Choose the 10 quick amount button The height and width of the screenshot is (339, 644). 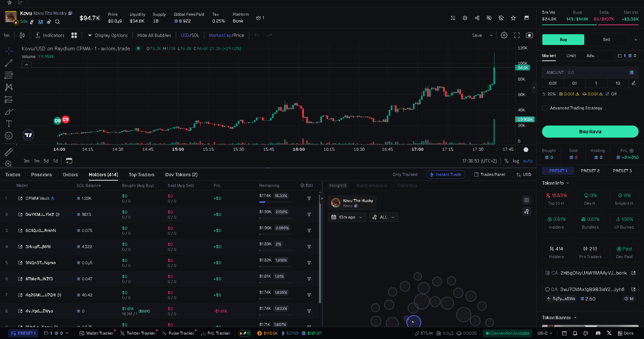[x=618, y=83]
